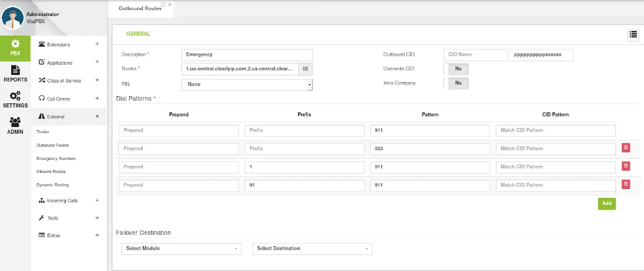The height and width of the screenshot is (271, 644).
Task: Open trunk selection list icon
Action: pos(305,69)
